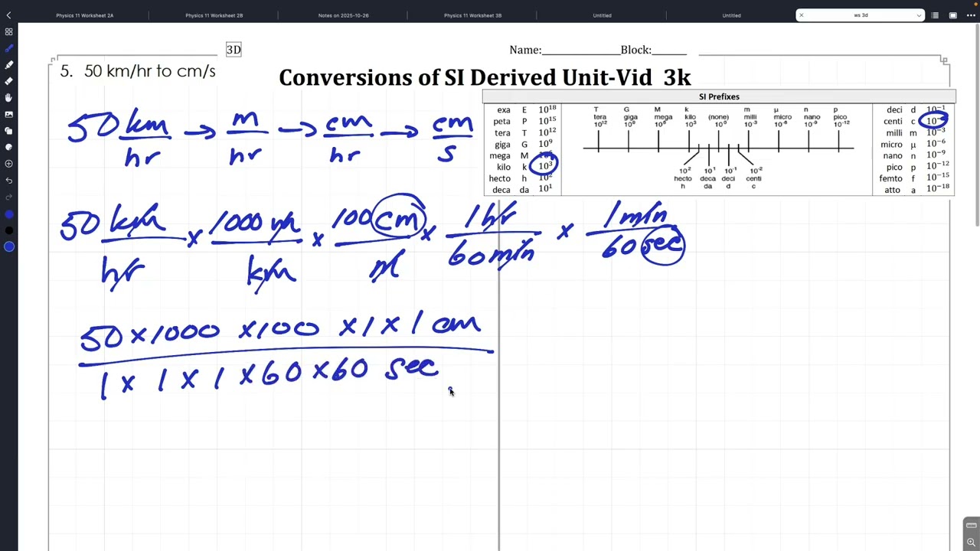Insert an image with picture icon
Viewport: 980px width, 551px height.
[x=8, y=114]
